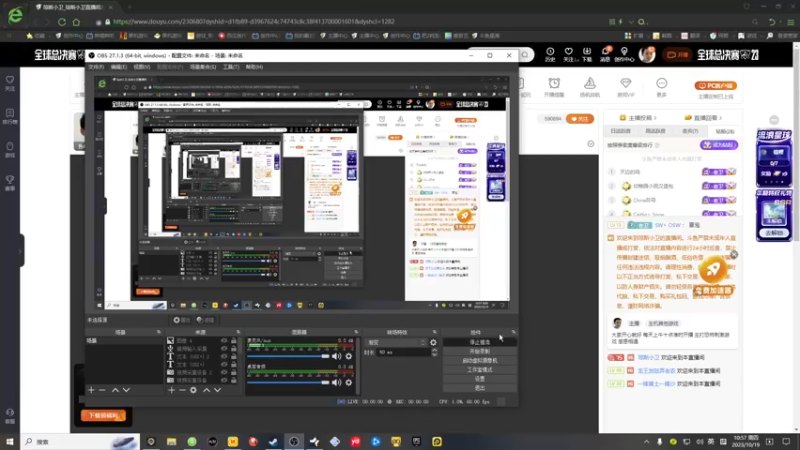
Task: Toggle lock on 文本 (GDI+) 2 source
Action: 234,357
